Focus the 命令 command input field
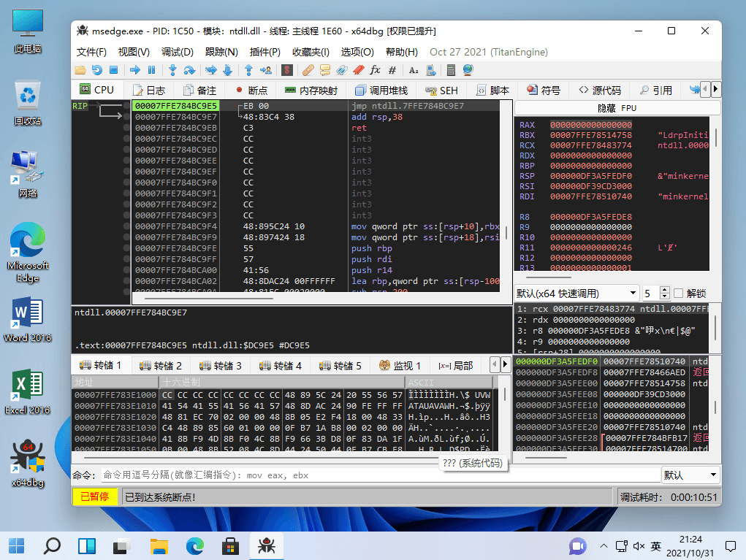Image resolution: width=746 pixels, height=560 pixels. [x=381, y=475]
